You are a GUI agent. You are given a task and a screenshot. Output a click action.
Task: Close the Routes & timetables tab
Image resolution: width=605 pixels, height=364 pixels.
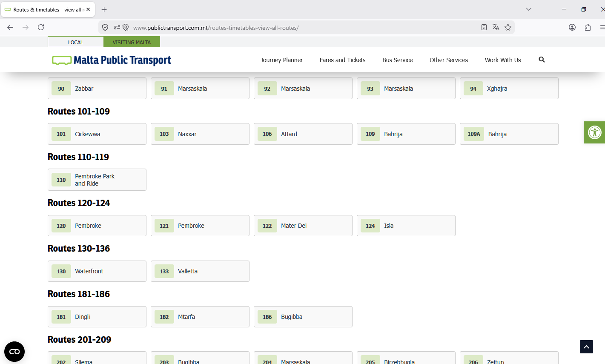88,9
